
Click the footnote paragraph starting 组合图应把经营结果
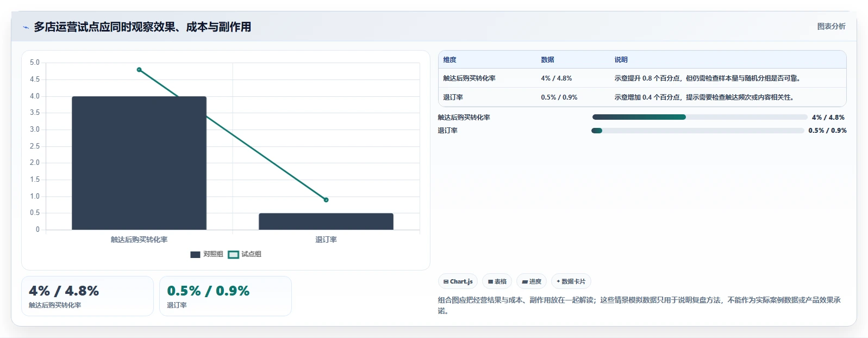(x=640, y=305)
